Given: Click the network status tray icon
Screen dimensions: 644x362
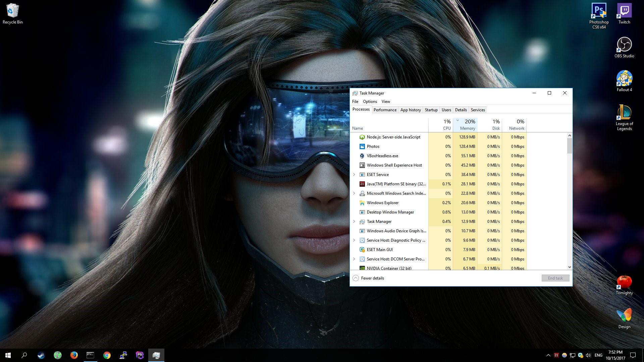Looking at the screenshot, I should [x=573, y=355].
